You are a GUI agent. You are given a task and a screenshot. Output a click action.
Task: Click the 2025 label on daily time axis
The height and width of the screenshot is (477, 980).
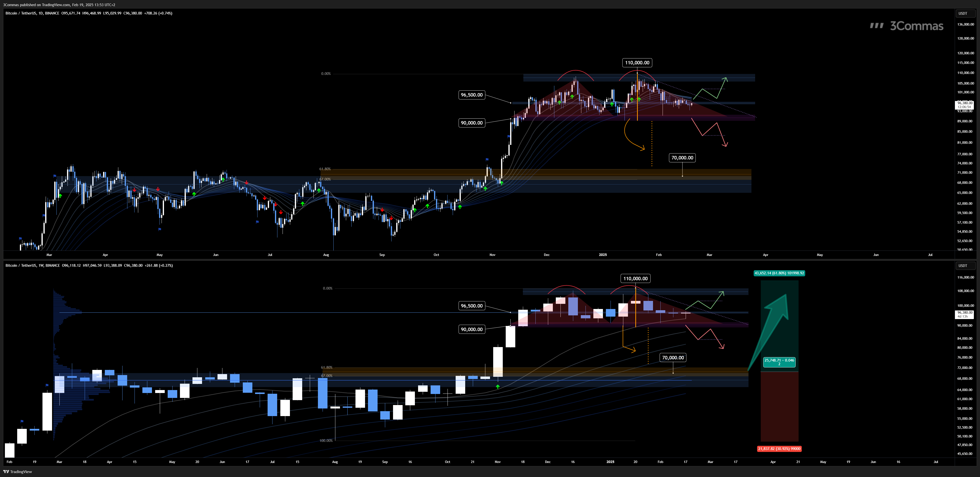[x=603, y=255]
